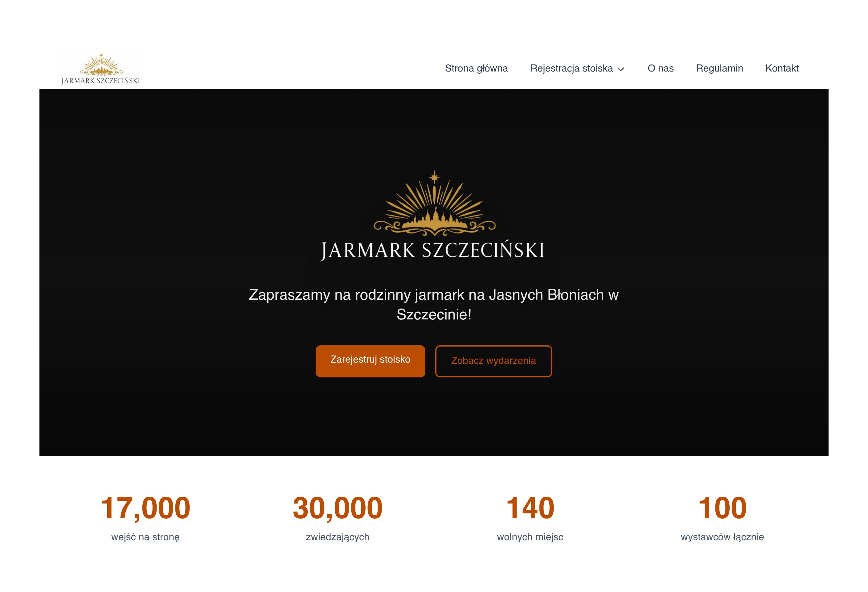The width and height of the screenshot is (868, 592).
Task: Click the wystawców łącznie label
Action: pos(722,537)
